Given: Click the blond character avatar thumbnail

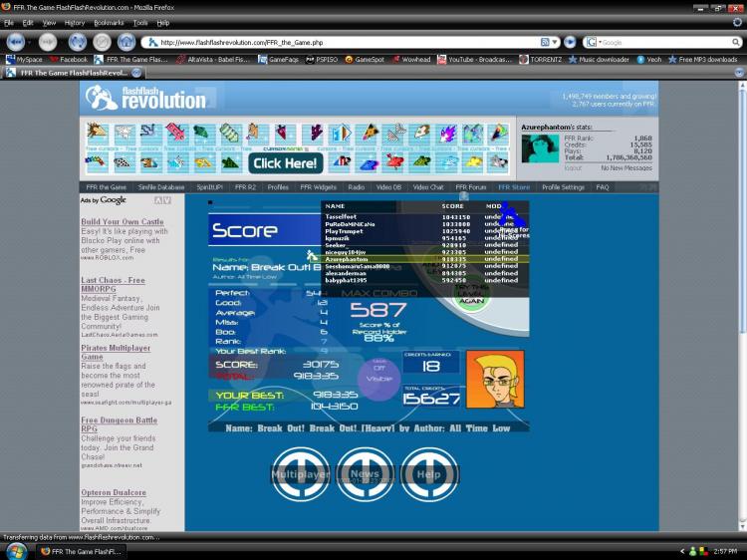Looking at the screenshot, I should (495, 380).
